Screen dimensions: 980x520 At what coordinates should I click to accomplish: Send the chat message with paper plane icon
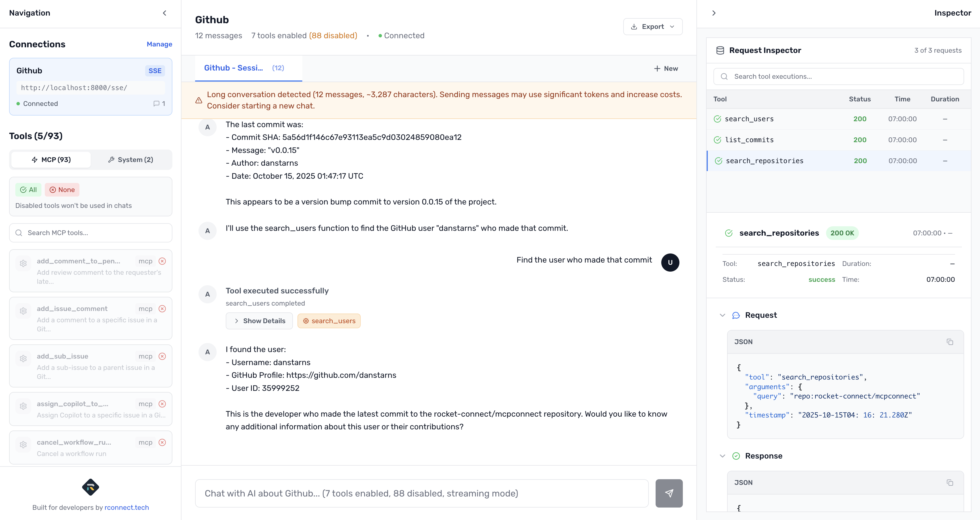[x=668, y=493]
